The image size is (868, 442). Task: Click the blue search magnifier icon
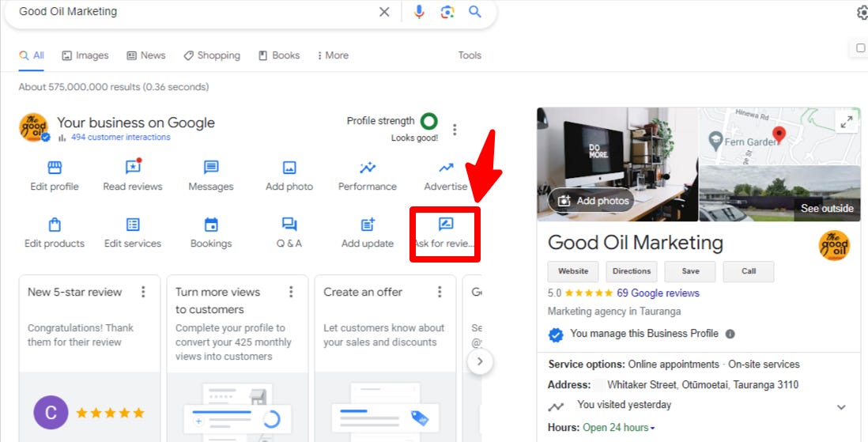(x=475, y=12)
